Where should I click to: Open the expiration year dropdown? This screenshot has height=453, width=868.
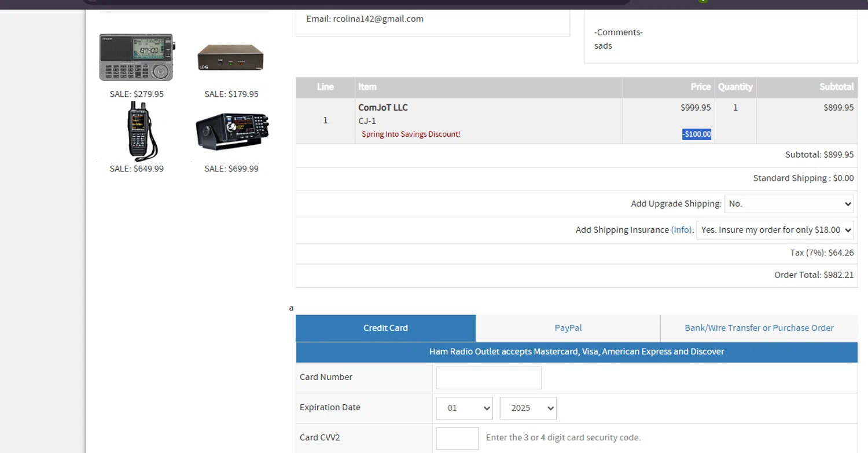coord(528,408)
